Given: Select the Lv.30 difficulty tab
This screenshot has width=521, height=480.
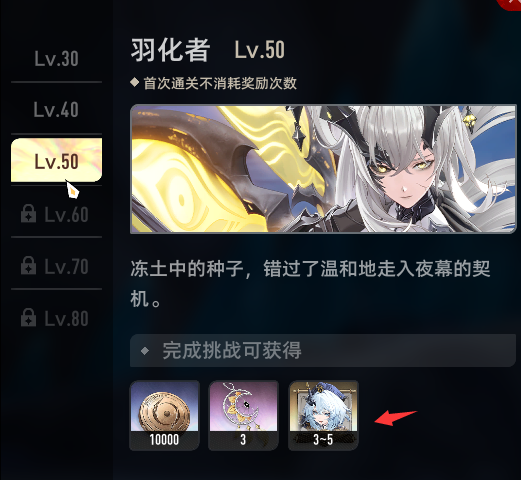Looking at the screenshot, I should click(x=56, y=59).
